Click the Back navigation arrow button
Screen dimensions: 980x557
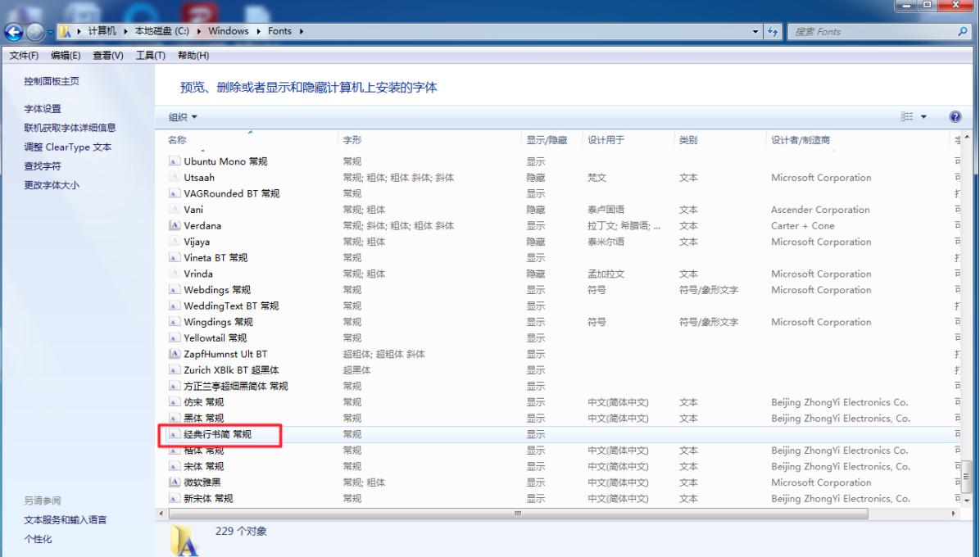click(14, 31)
